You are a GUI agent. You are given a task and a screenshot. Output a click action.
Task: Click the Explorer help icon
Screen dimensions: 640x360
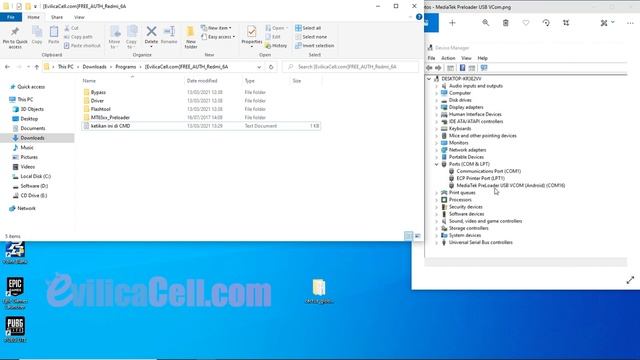pyautogui.click(x=419, y=17)
